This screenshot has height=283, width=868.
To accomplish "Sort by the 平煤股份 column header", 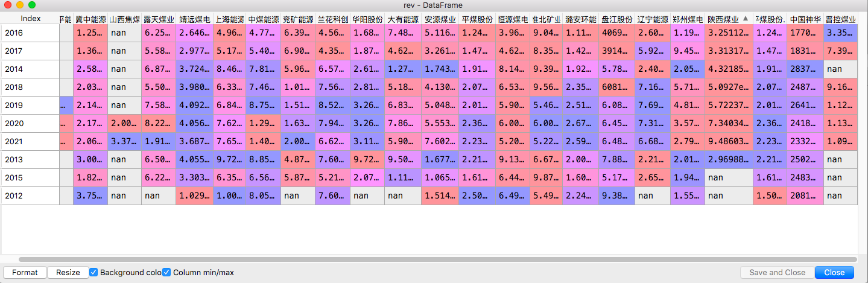I will point(477,19).
